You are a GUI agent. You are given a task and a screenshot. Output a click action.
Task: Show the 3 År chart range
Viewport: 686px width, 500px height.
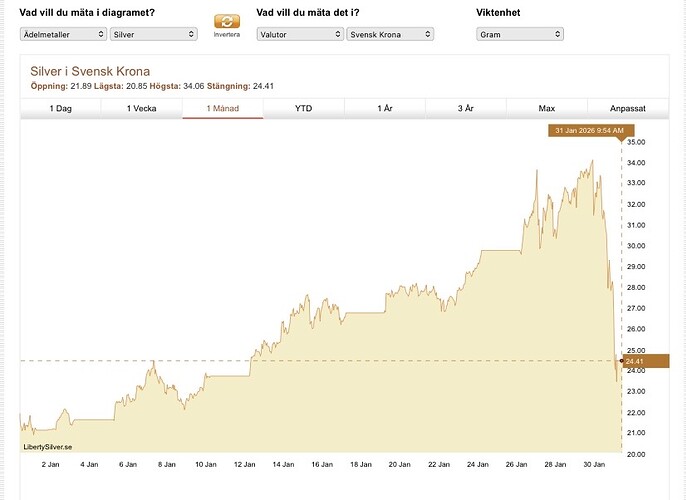coord(466,108)
